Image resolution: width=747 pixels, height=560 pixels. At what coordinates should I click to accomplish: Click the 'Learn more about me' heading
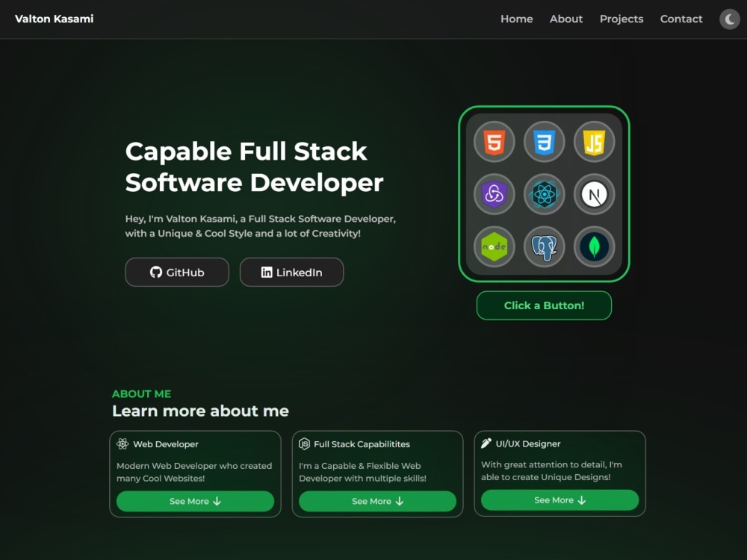(x=200, y=411)
